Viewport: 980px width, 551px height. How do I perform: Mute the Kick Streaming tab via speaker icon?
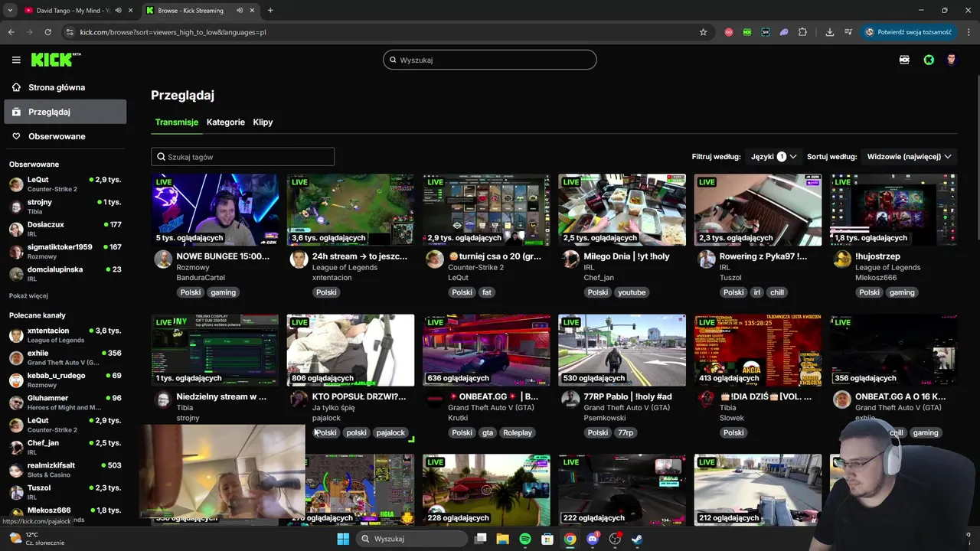(x=240, y=11)
